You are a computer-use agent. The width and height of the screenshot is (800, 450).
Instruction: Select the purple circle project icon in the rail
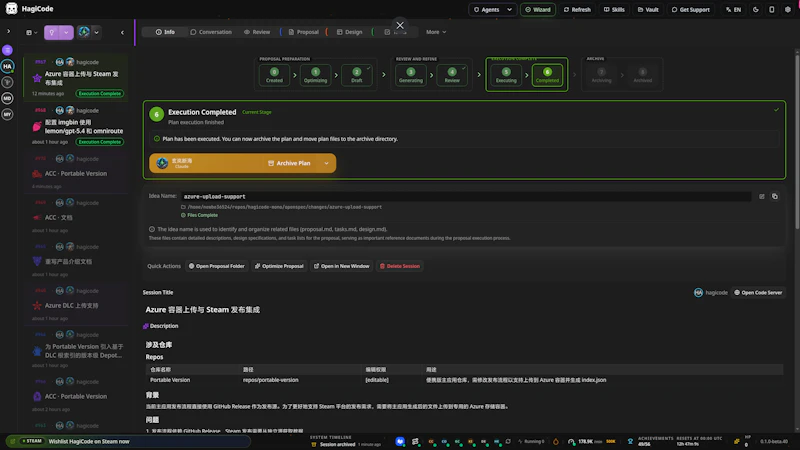click(7, 50)
